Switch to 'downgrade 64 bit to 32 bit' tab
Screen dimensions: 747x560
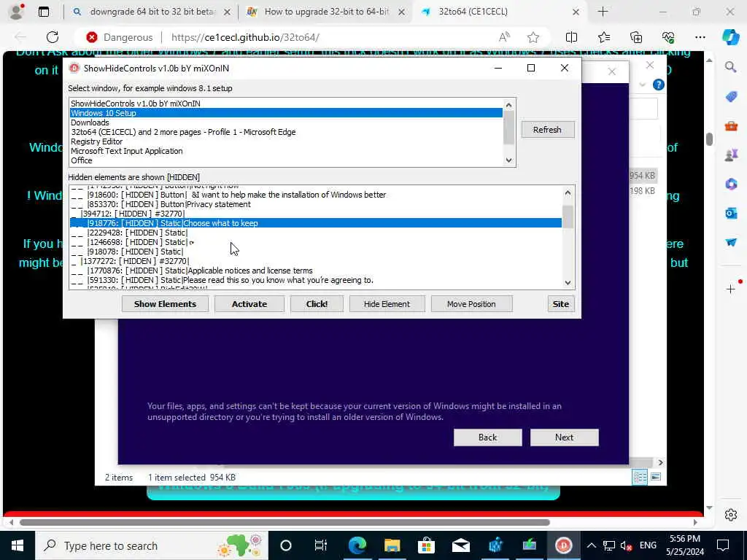click(152, 12)
